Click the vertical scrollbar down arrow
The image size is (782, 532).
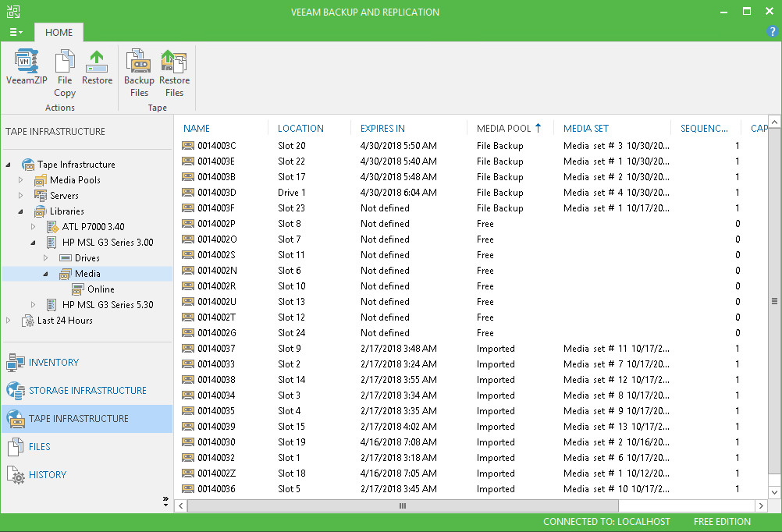(x=774, y=492)
